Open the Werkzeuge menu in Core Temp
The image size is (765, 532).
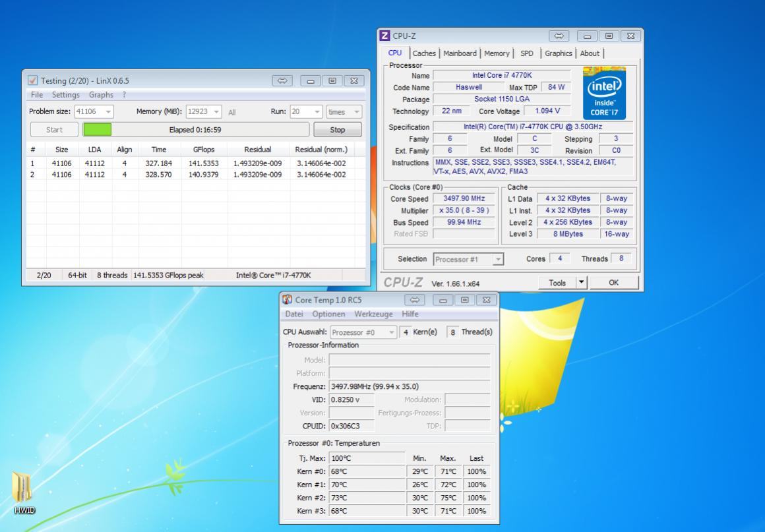(x=373, y=314)
